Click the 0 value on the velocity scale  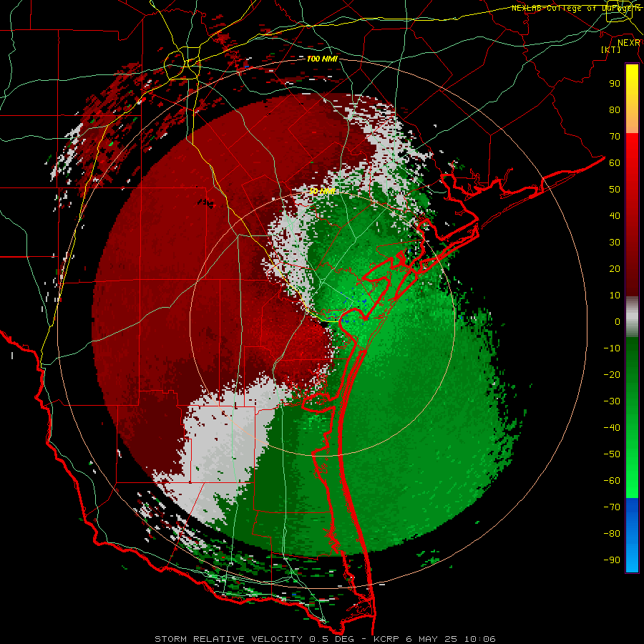pos(618,321)
